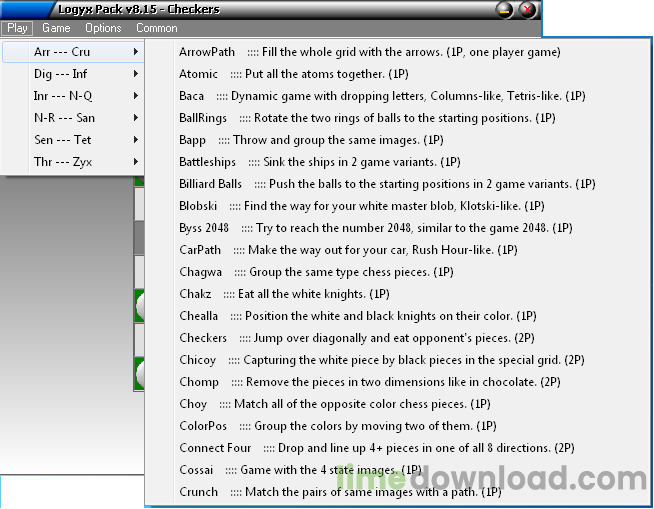Image resolution: width=654 pixels, height=509 pixels.
Task: Start the Crunch pair matching game
Action: tap(398, 492)
